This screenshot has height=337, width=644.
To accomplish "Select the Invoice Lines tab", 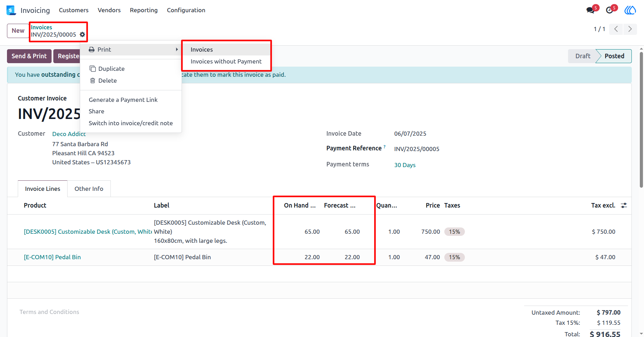I will (43, 189).
